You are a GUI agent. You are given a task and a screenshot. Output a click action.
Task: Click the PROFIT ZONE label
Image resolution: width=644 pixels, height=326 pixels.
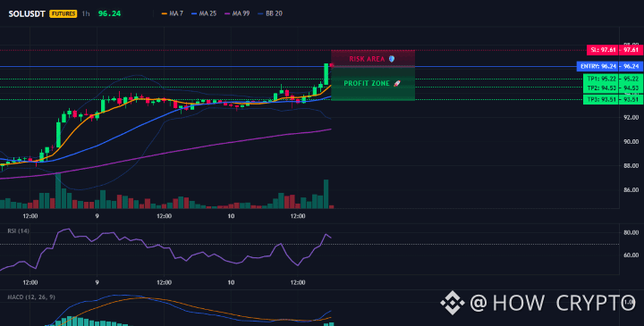tap(367, 83)
